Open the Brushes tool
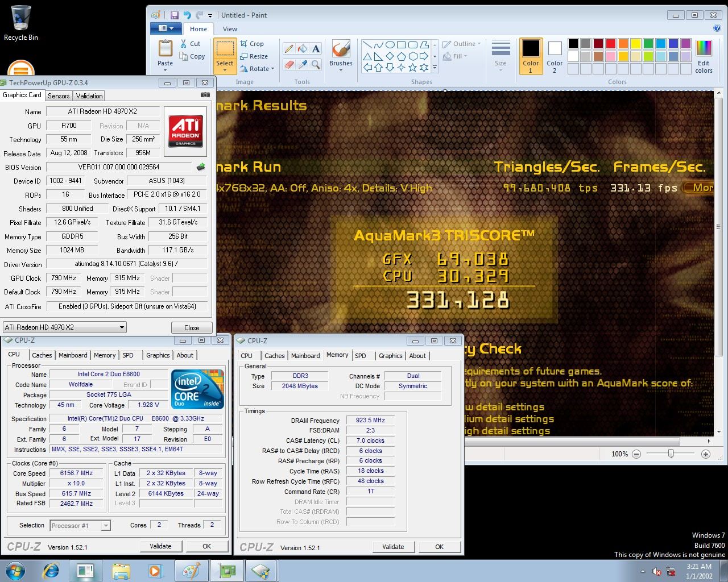 [341, 55]
